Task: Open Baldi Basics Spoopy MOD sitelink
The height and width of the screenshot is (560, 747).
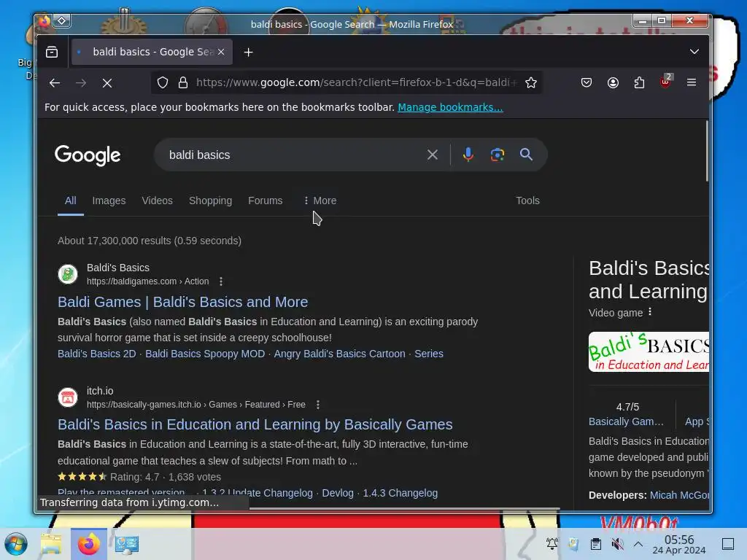Action: pyautogui.click(x=205, y=354)
